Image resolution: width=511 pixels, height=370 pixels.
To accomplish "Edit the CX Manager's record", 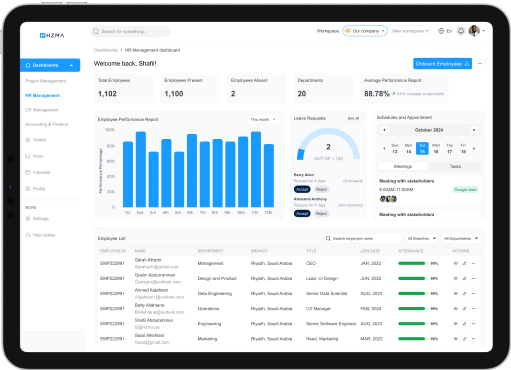I will (464, 309).
